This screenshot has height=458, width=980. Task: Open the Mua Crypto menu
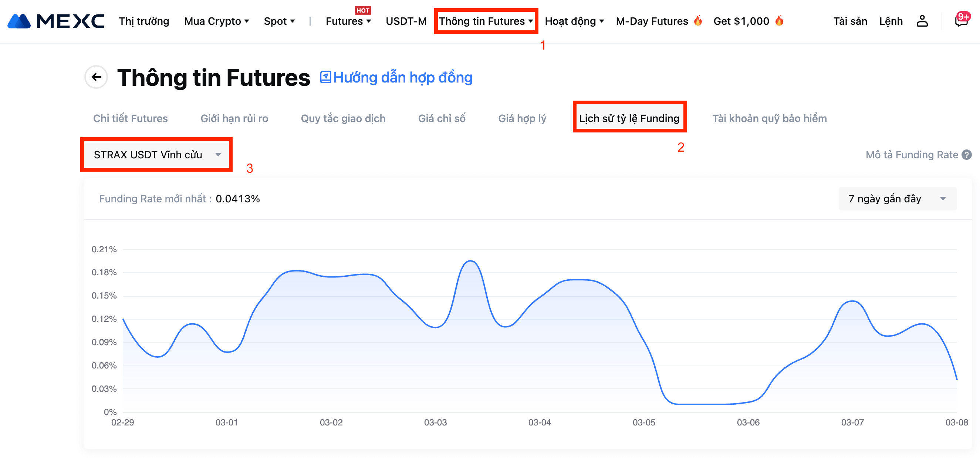pos(216,21)
